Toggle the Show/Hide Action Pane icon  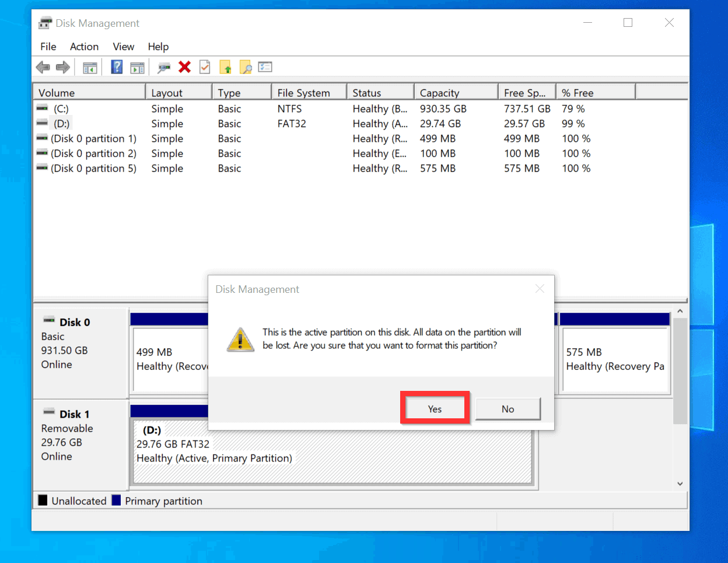137,67
